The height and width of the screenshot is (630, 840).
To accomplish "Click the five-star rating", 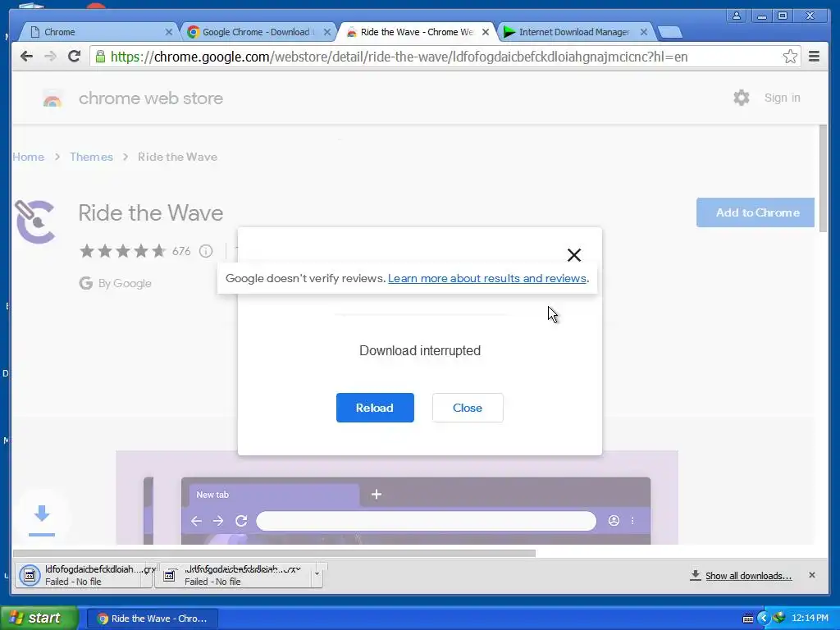I will [x=123, y=251].
